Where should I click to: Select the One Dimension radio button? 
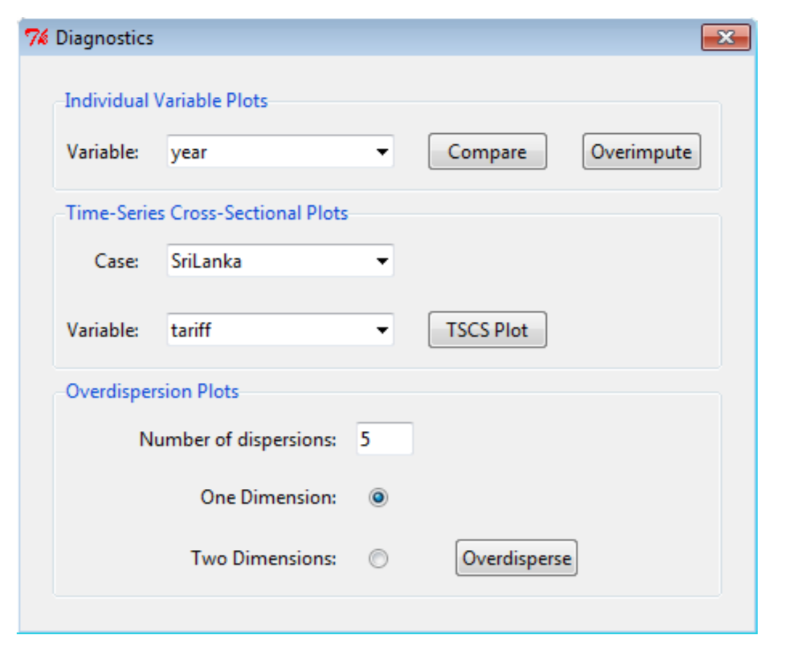tap(378, 497)
